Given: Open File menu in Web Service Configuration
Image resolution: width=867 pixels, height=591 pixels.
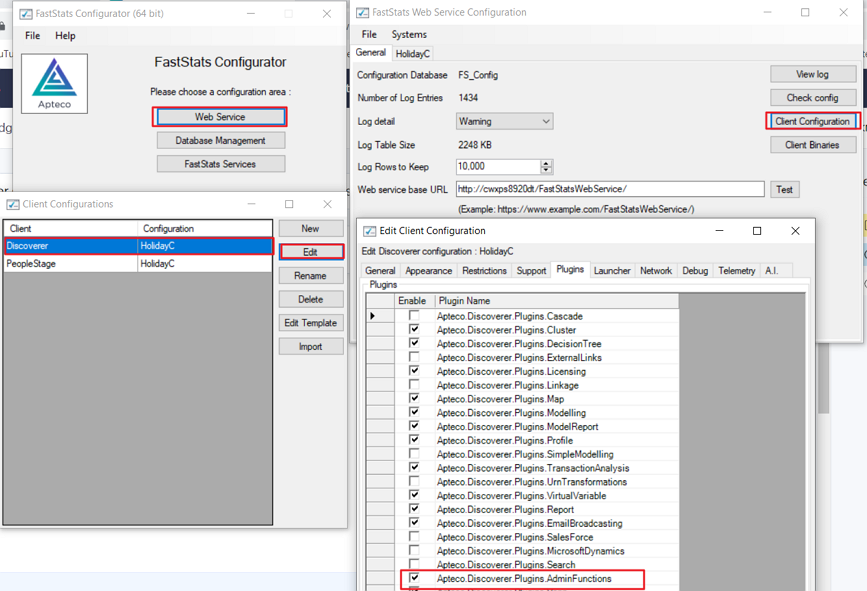Looking at the screenshot, I should point(369,34).
